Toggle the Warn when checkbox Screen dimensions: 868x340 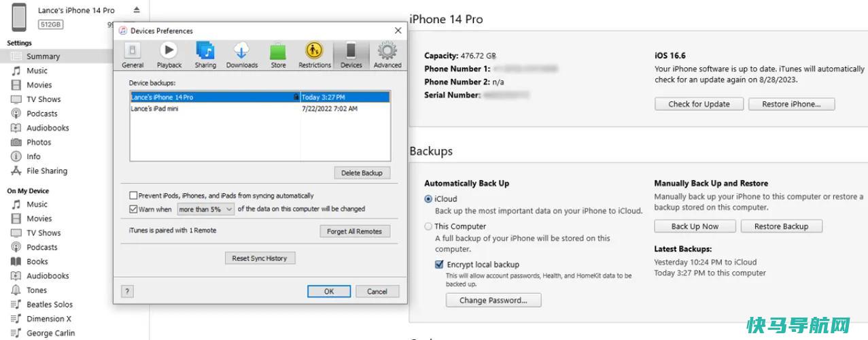pos(133,209)
